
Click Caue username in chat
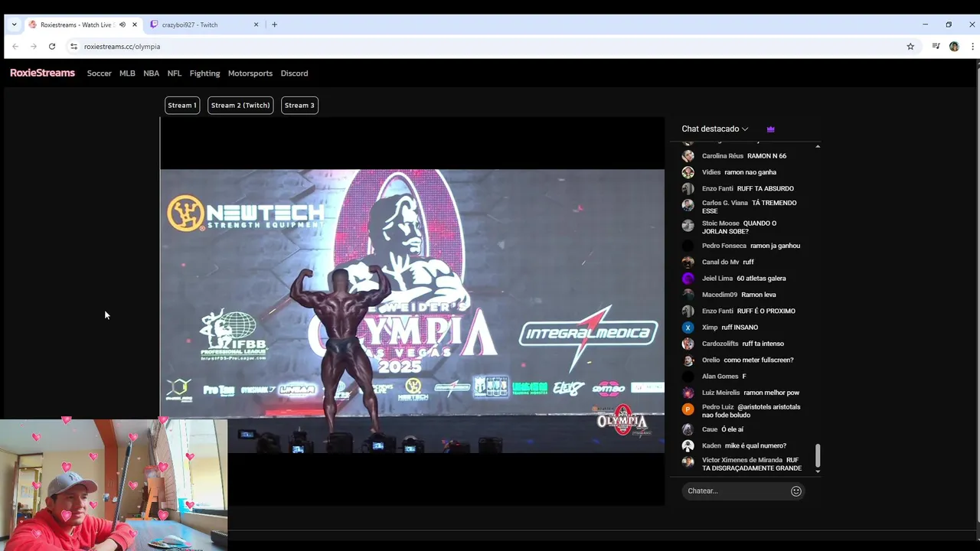tap(710, 429)
